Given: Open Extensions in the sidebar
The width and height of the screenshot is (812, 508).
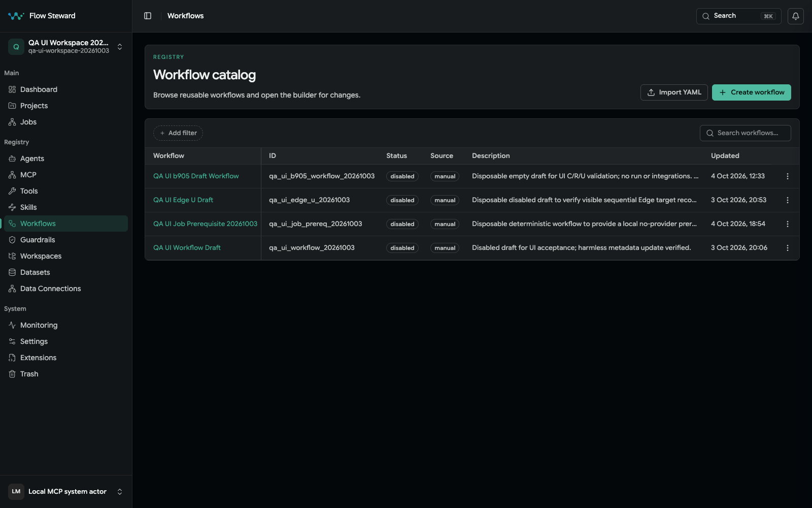Looking at the screenshot, I should coord(66,358).
